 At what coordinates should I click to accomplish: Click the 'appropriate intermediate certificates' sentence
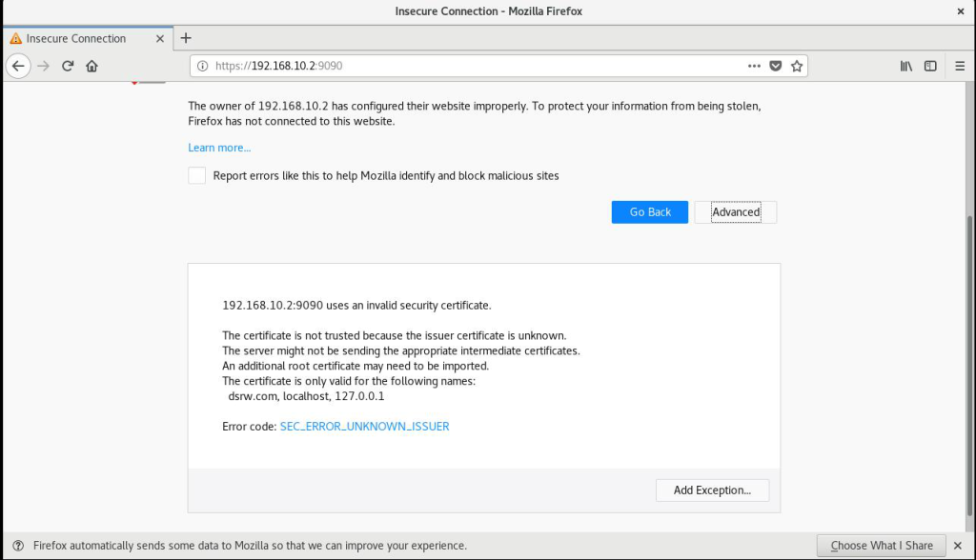[x=401, y=350]
